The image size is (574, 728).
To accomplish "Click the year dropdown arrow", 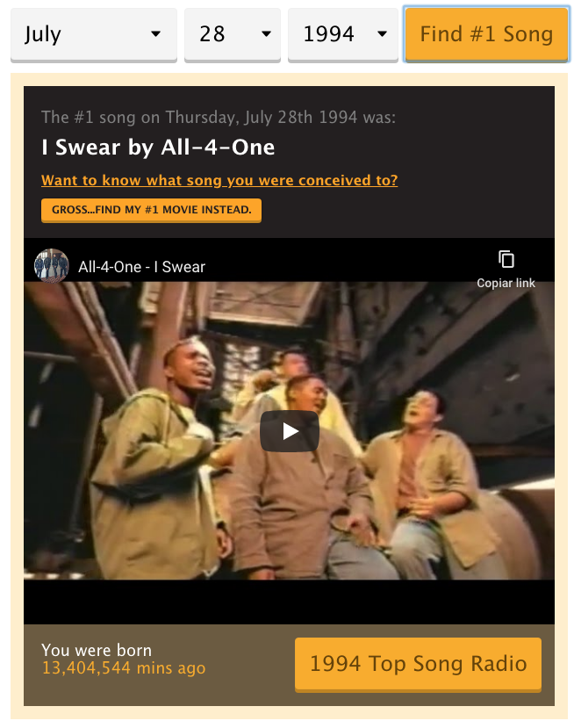I will point(383,34).
